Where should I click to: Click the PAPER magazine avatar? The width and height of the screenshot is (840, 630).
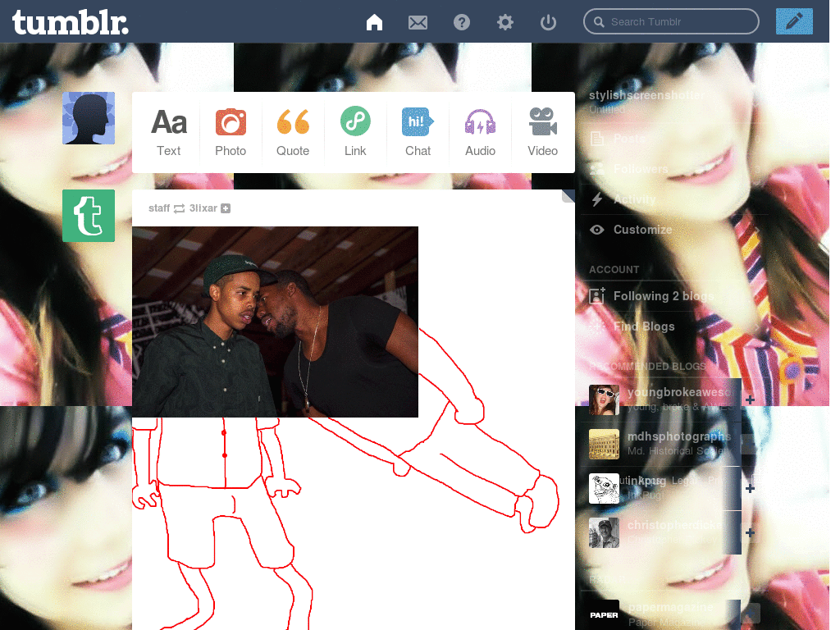pos(604,614)
